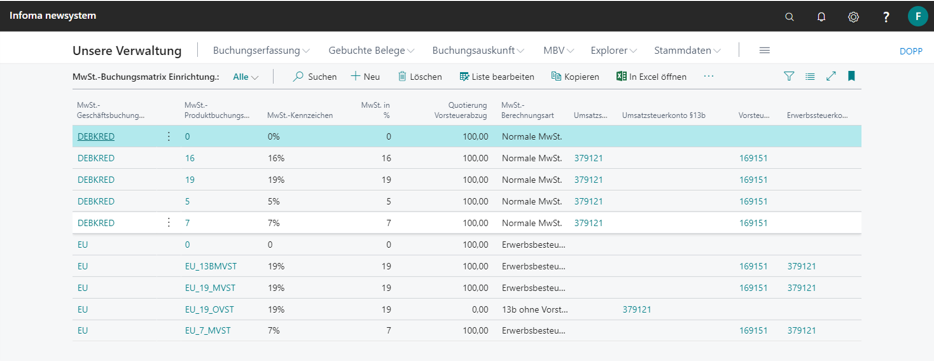Expand the Stammdaten menu

click(687, 51)
